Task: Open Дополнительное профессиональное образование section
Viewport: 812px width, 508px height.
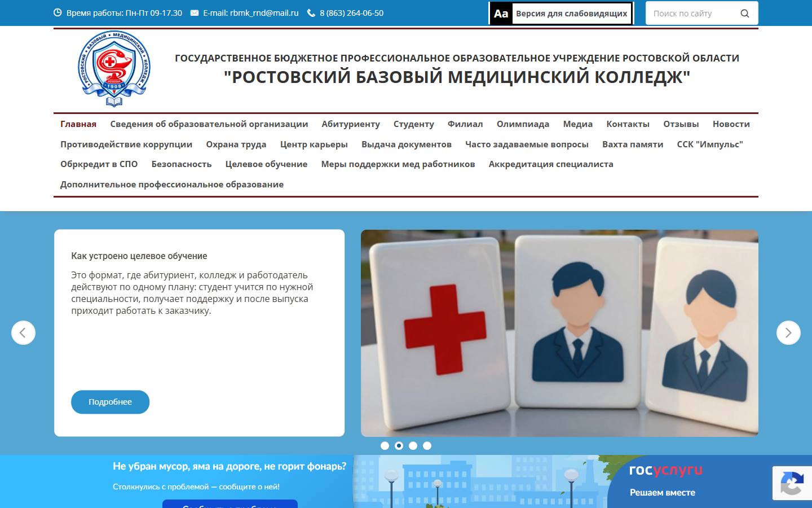Action: pyautogui.click(x=172, y=185)
